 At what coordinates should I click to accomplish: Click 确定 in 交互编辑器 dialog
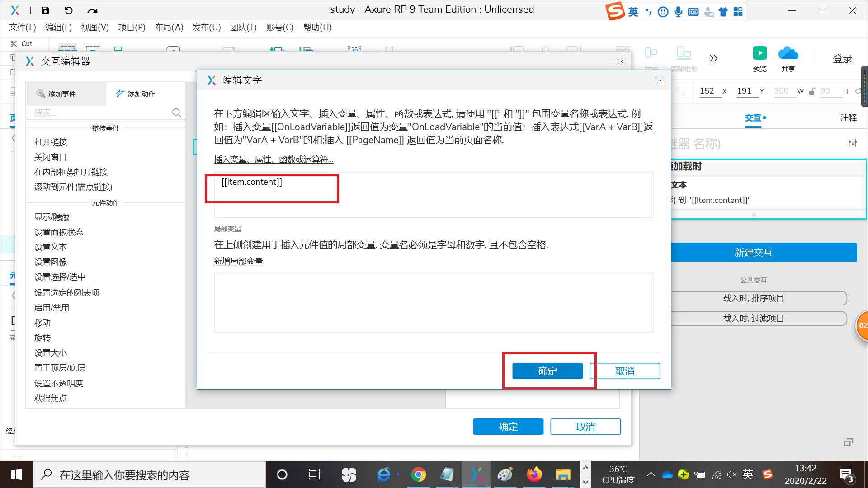pyautogui.click(x=508, y=427)
